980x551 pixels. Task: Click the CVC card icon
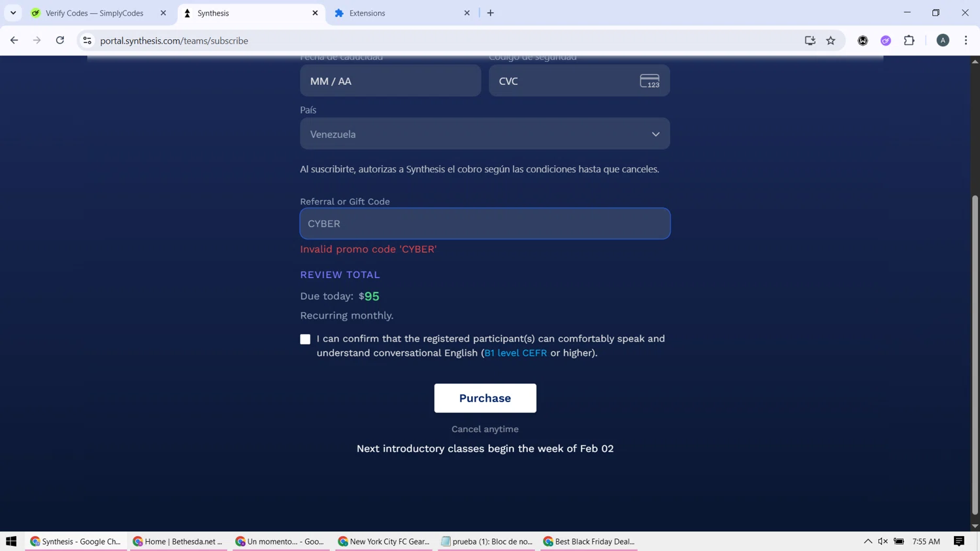tap(649, 81)
